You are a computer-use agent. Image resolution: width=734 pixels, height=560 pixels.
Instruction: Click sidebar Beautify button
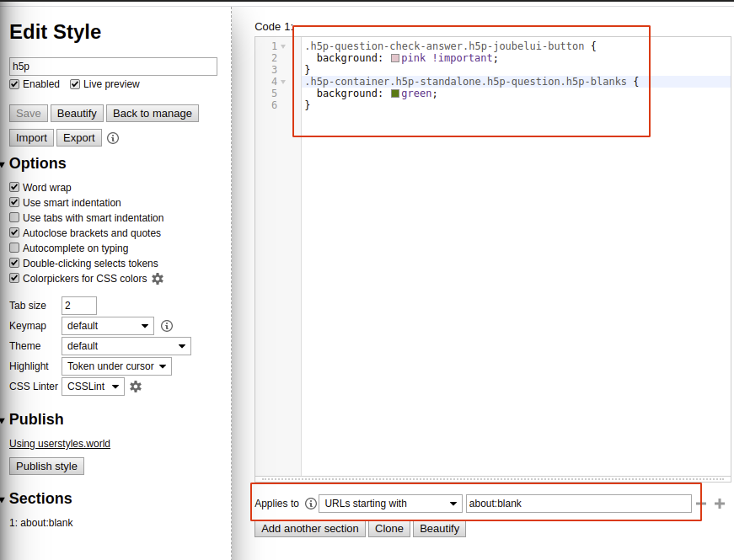(x=77, y=113)
